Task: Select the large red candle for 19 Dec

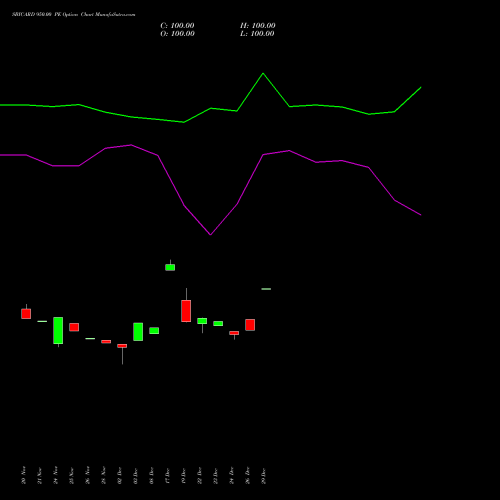Action: [x=186, y=311]
